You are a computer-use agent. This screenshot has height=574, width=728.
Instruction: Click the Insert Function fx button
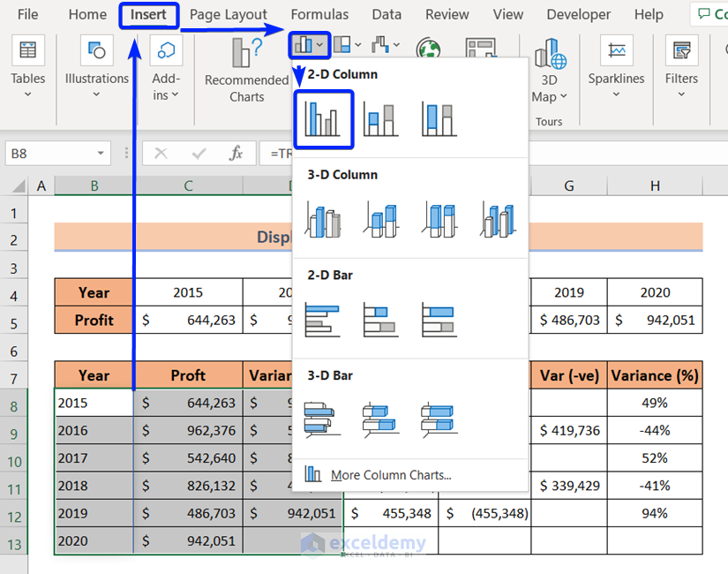pos(236,153)
